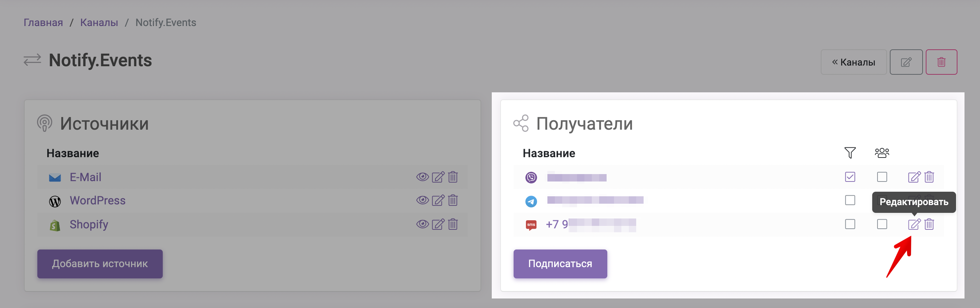Click the Источники panel heading
980x308 pixels.
coord(104,124)
